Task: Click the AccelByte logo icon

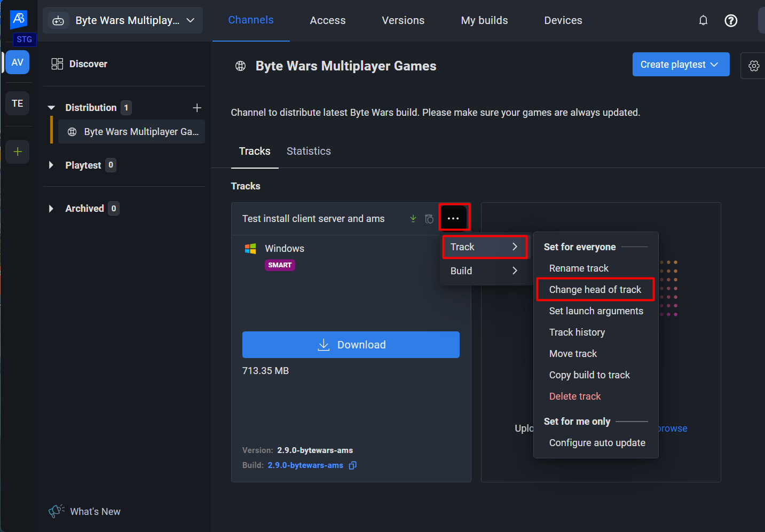Action: point(19,19)
